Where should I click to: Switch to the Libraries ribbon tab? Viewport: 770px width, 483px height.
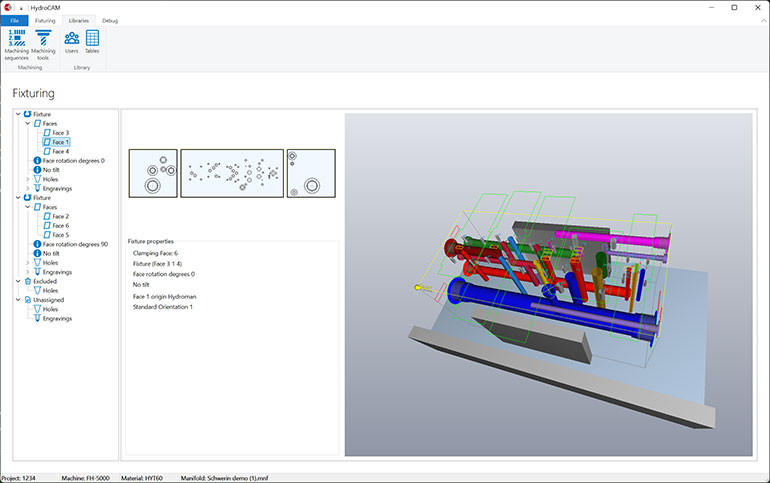[x=79, y=21]
